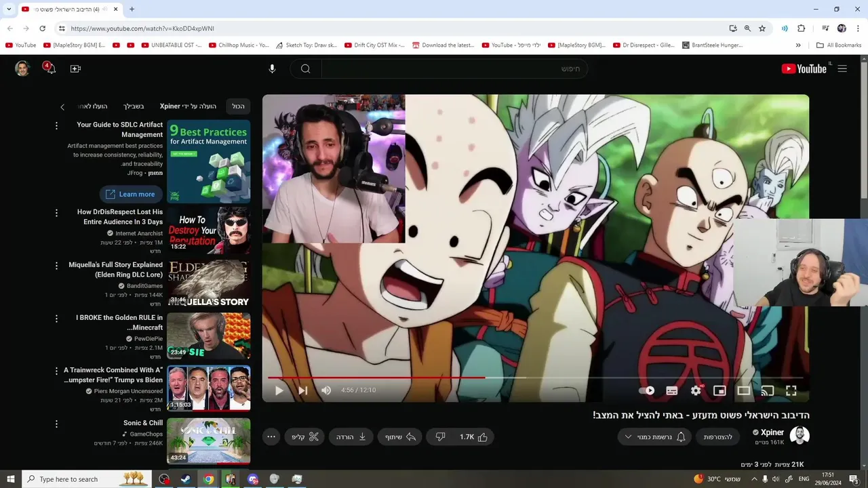Open options for DrDisRespect video

[56, 213]
